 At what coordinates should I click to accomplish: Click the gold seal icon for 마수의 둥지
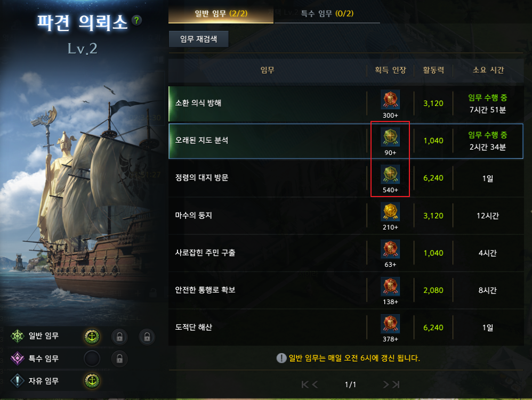390,211
